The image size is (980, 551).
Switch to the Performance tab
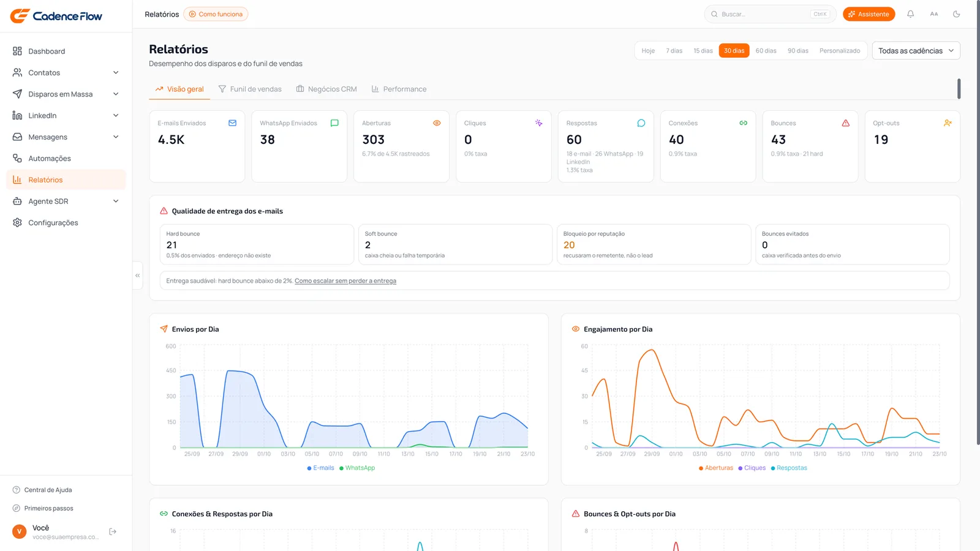[x=399, y=89]
